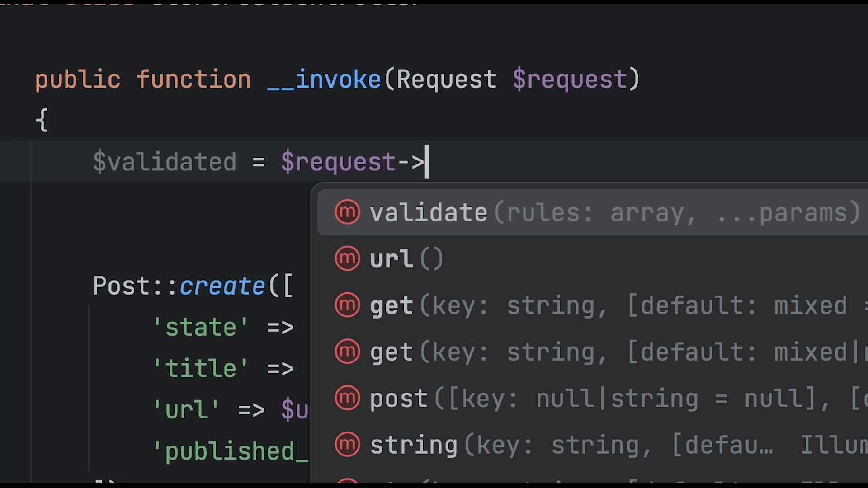Viewport: 868px width, 488px height.
Task: Place cursor on $validated variable
Action: coord(165,162)
